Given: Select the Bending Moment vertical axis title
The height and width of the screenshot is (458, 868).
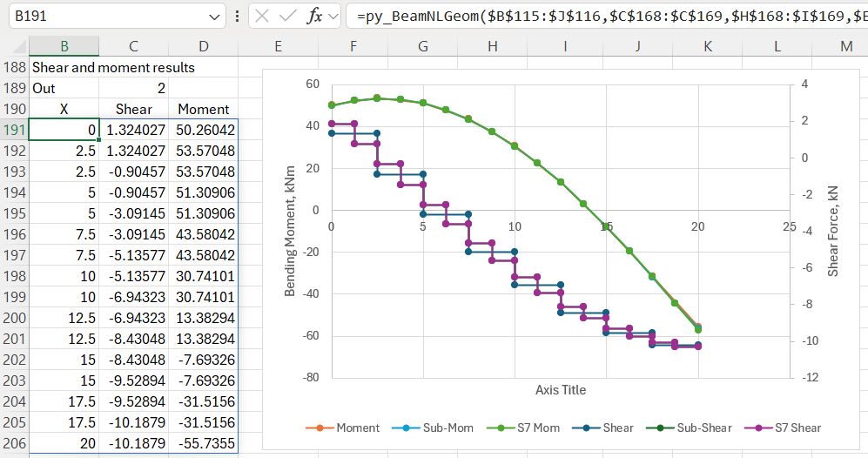Looking at the screenshot, I should click(x=291, y=230).
